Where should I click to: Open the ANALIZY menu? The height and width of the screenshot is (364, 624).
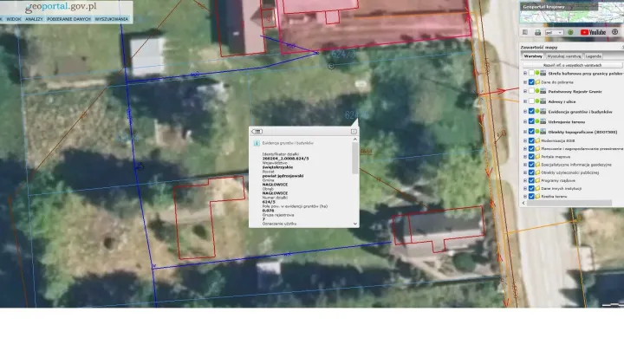click(x=34, y=19)
